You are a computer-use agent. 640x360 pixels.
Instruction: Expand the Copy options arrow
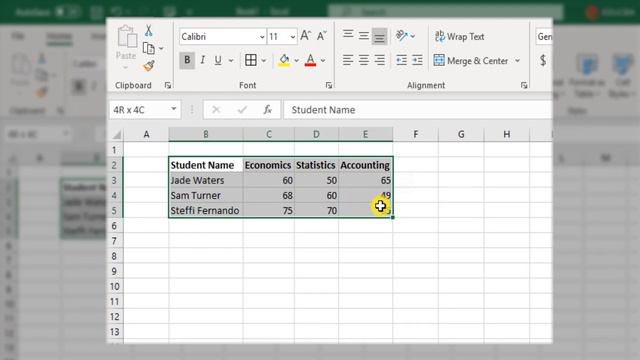(x=161, y=49)
